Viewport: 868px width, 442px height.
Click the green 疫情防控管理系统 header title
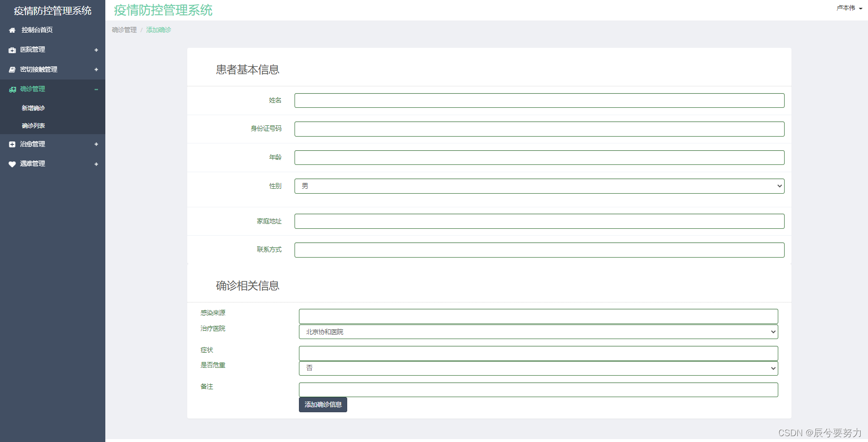click(163, 10)
